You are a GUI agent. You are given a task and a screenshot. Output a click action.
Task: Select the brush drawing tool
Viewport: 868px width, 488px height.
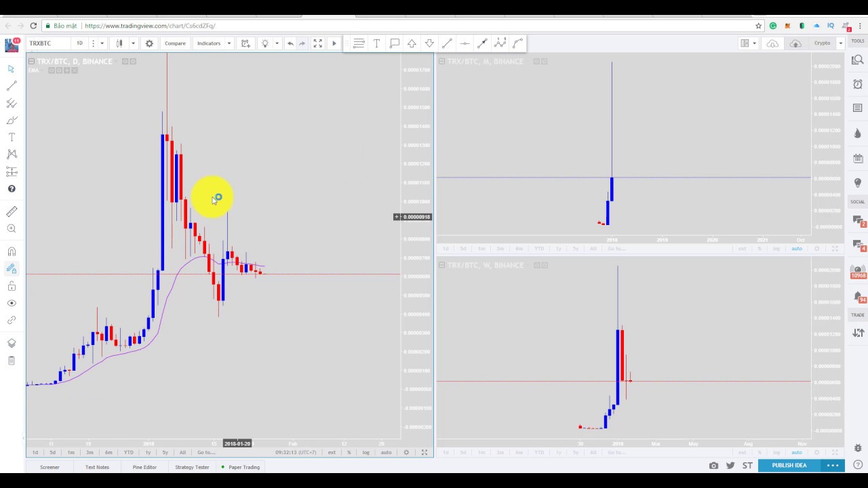12,120
